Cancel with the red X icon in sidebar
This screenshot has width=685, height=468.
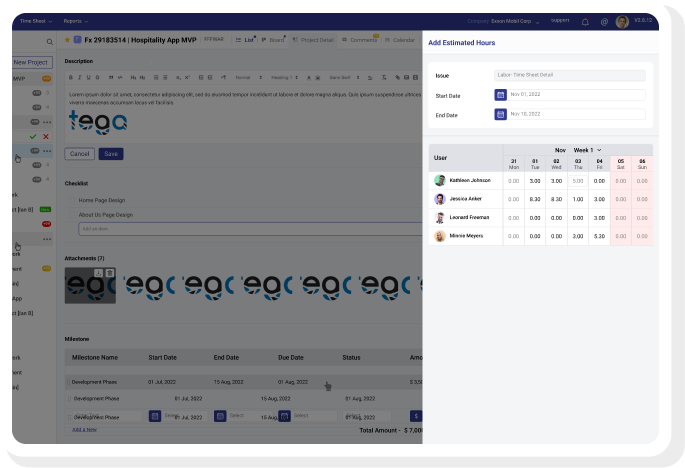pos(45,136)
